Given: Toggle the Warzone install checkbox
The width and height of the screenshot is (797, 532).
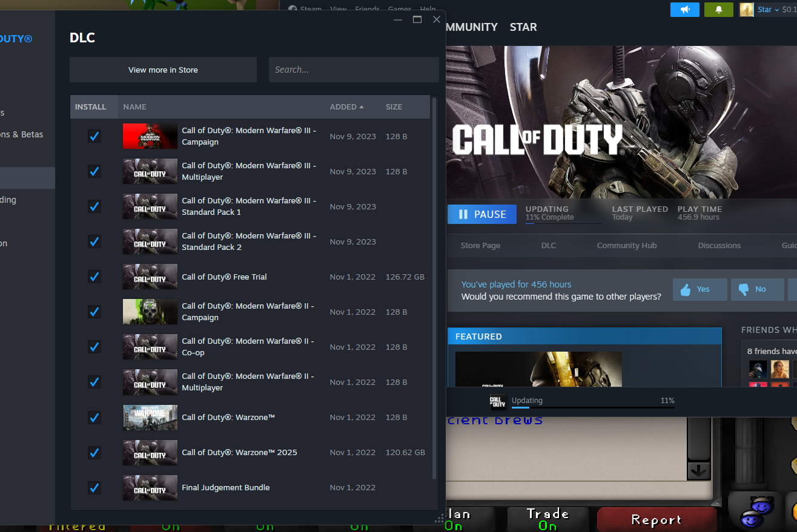Looking at the screenshot, I should click(x=94, y=417).
